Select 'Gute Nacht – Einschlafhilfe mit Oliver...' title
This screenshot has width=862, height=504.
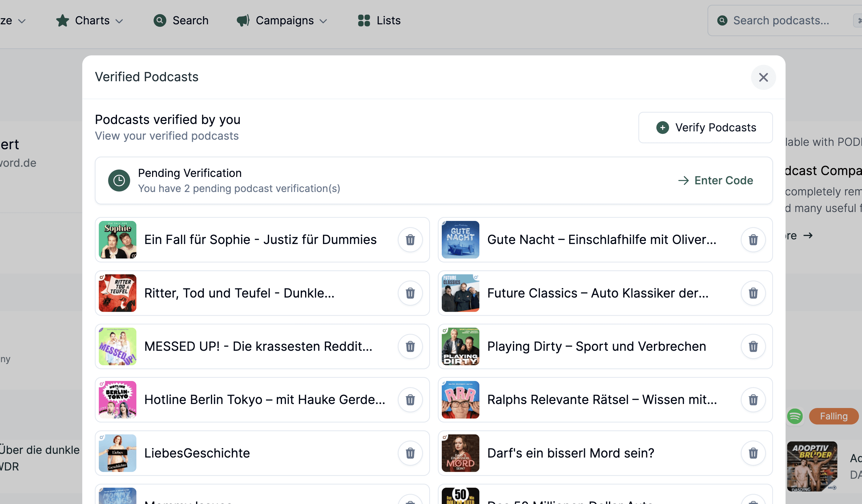pyautogui.click(x=602, y=240)
